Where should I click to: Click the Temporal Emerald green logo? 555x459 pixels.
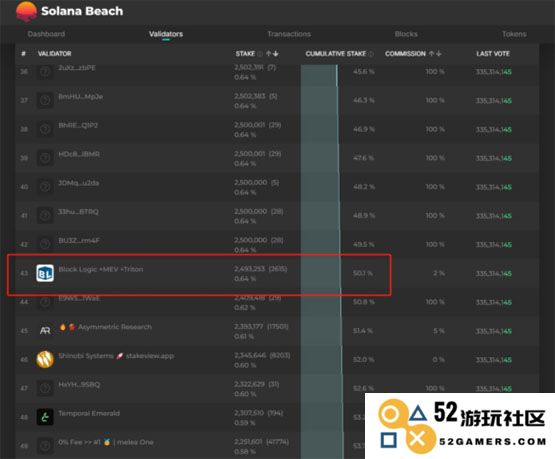click(45, 417)
